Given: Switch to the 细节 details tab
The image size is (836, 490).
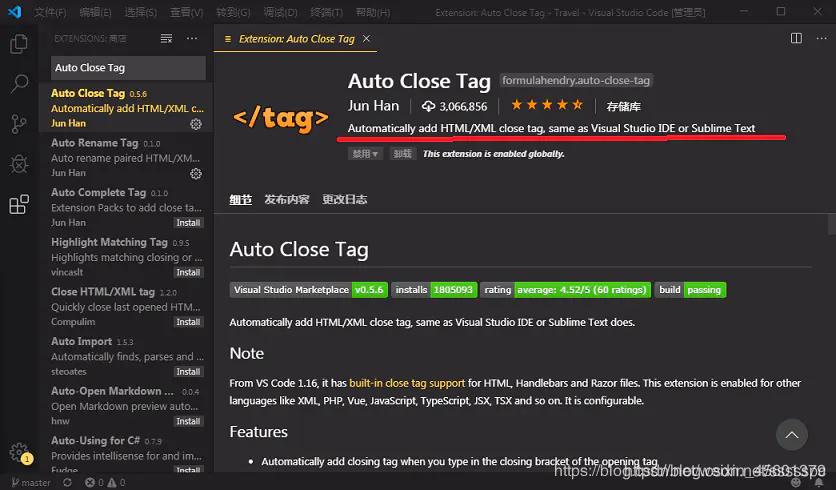Looking at the screenshot, I should [240, 199].
